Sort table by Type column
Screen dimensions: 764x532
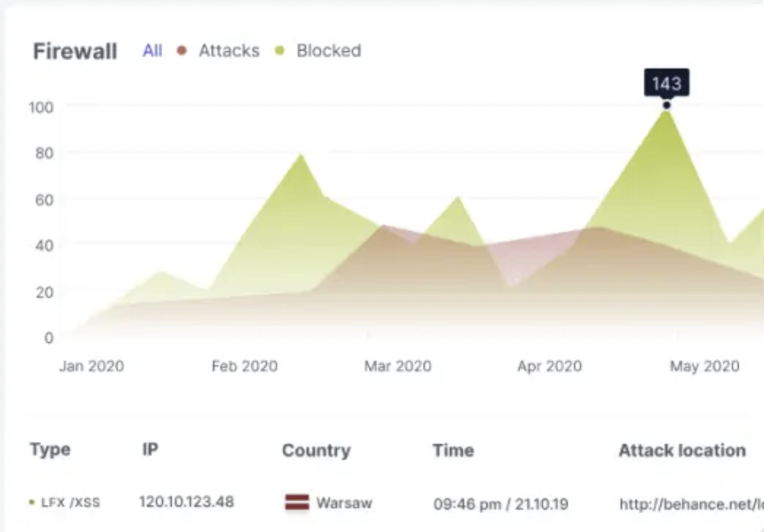click(x=50, y=450)
